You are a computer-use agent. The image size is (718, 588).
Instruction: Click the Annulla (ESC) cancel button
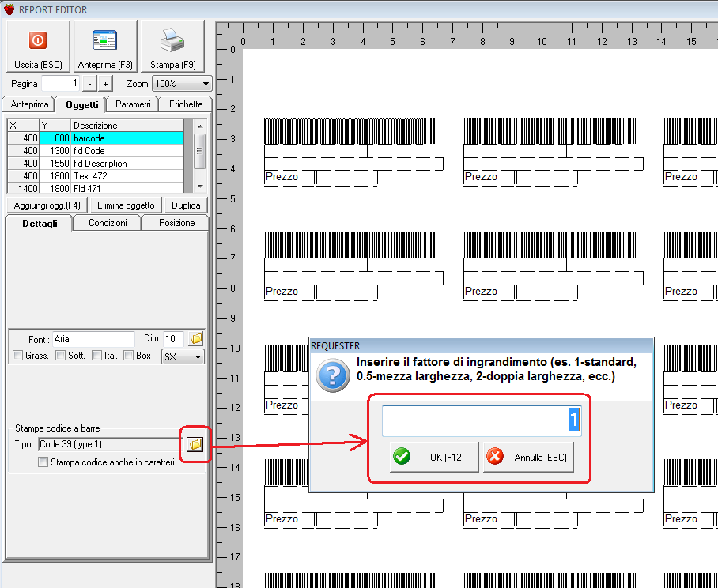[x=528, y=457]
